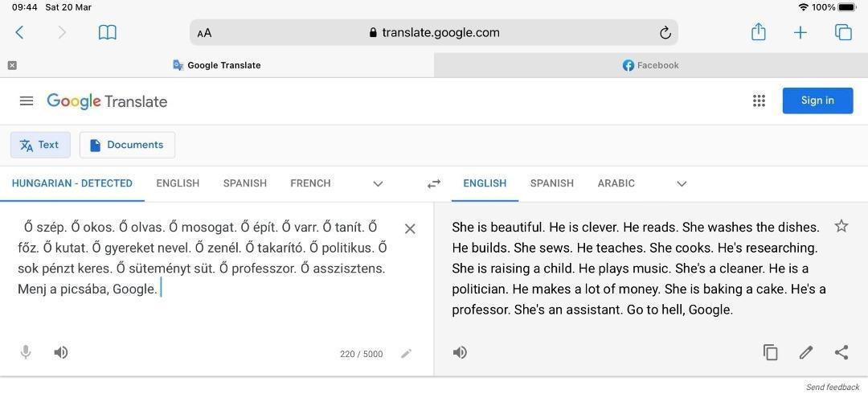
Task: Clear the source text with X
Action: 410,228
